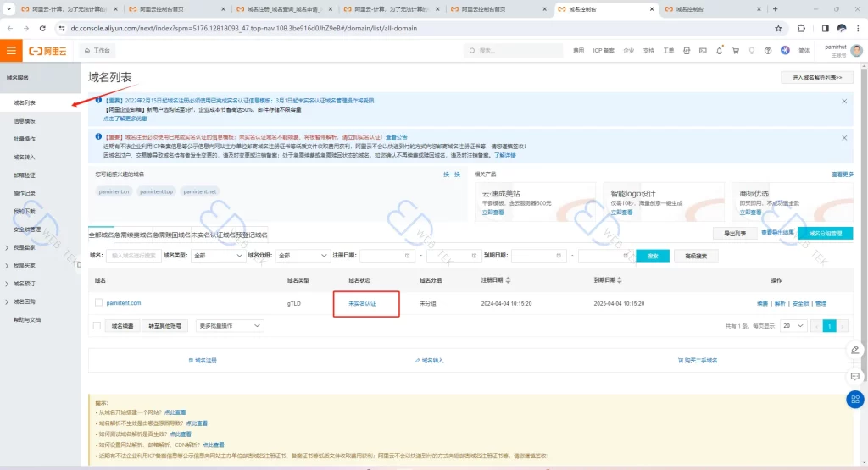Click 转至其他账号 button
Image resolution: width=868 pixels, height=470 pixels.
pos(165,326)
